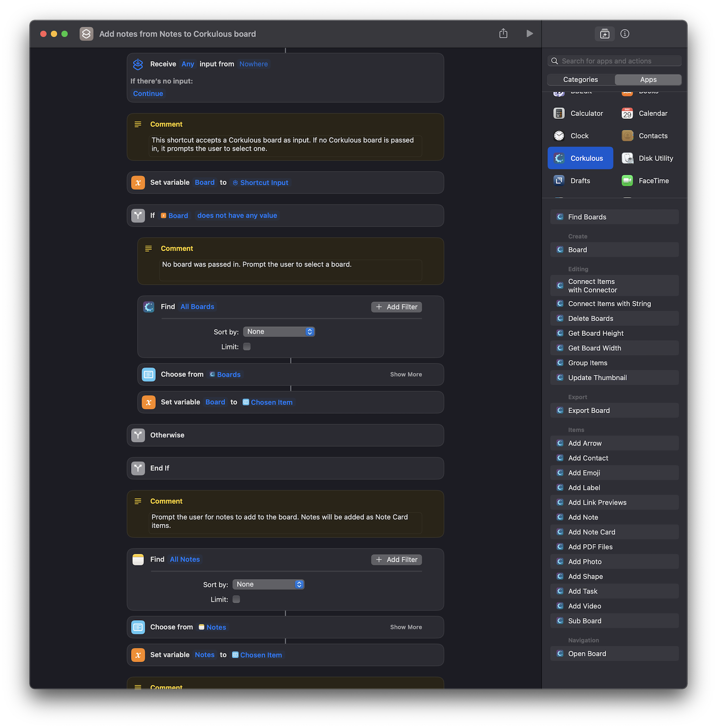The image size is (717, 728).
Task: Select Connect Items with Connector action
Action: tap(615, 286)
